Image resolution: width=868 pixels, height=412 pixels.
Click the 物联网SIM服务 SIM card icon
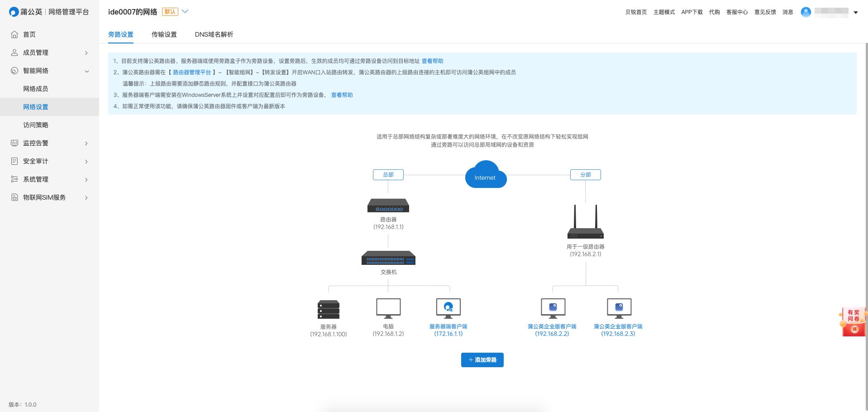(x=14, y=197)
